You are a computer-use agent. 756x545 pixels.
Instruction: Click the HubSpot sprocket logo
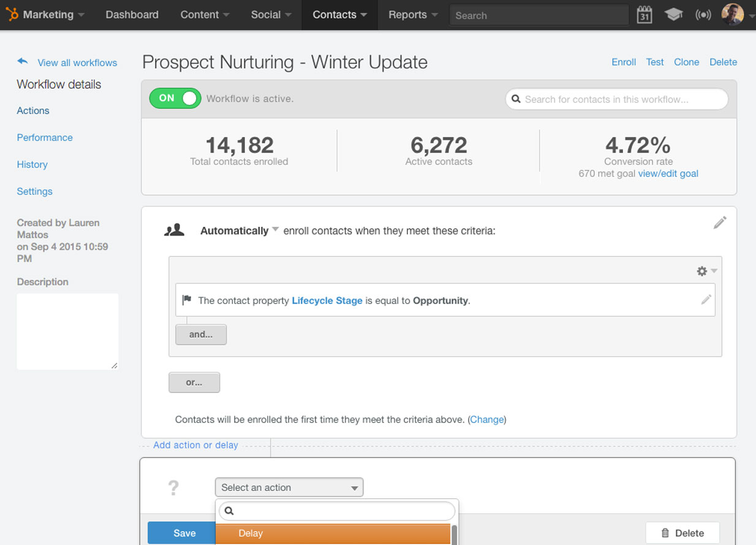point(12,14)
